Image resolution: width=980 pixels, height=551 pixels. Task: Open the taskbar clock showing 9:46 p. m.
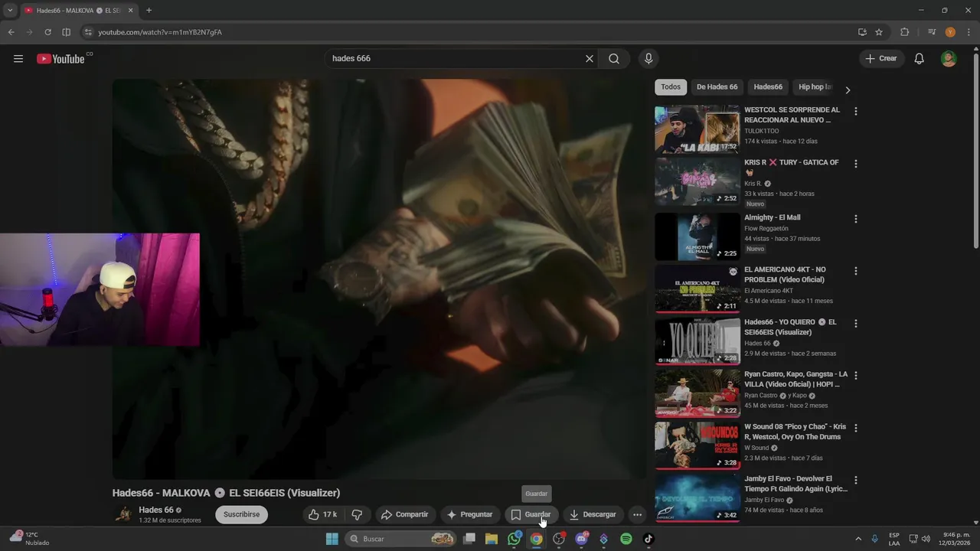tap(956, 539)
